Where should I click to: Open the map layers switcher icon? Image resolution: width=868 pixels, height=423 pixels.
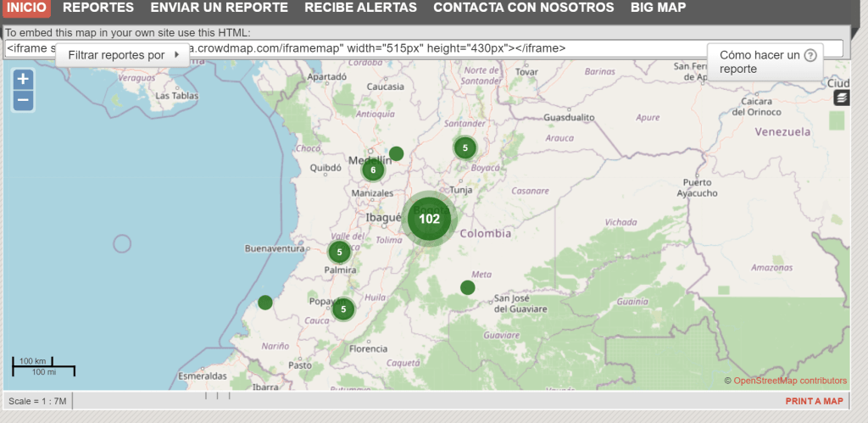click(x=841, y=98)
